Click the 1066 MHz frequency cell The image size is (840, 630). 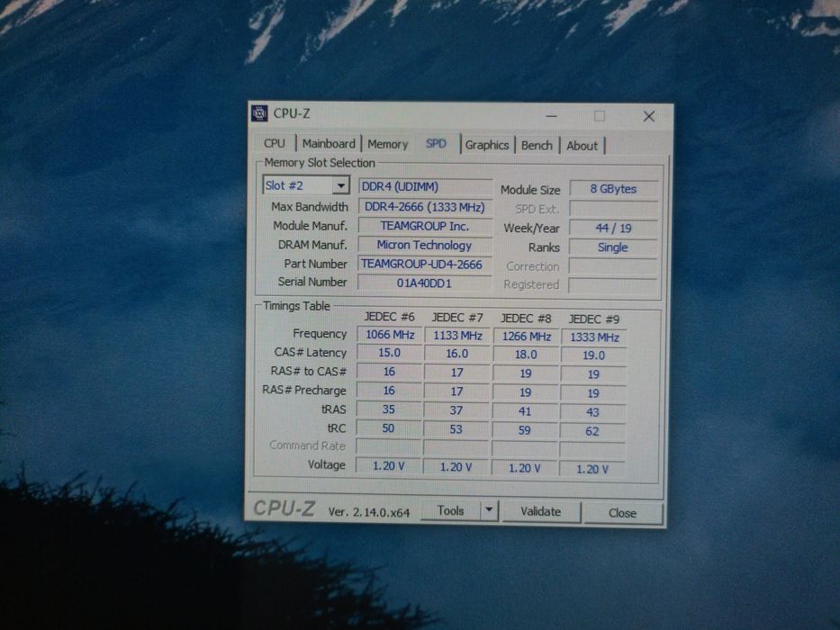pyautogui.click(x=390, y=335)
